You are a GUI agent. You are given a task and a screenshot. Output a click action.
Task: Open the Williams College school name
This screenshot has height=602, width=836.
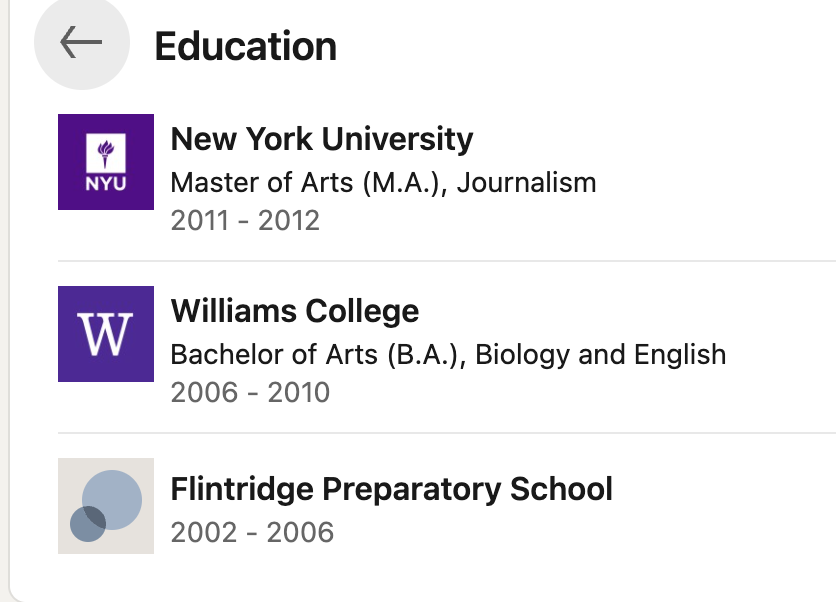point(295,311)
